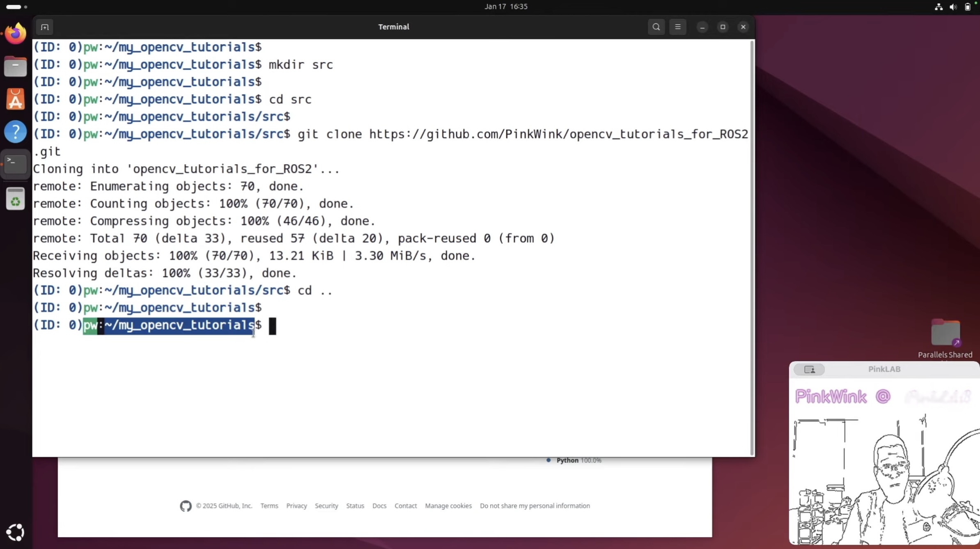Open Files manager in the dock
The width and height of the screenshot is (980, 549).
click(16, 66)
